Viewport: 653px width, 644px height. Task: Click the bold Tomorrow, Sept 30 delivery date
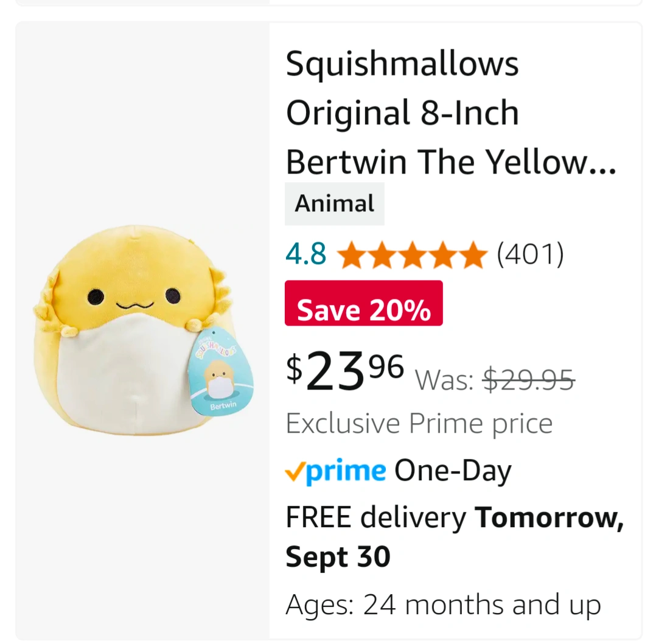(454, 537)
